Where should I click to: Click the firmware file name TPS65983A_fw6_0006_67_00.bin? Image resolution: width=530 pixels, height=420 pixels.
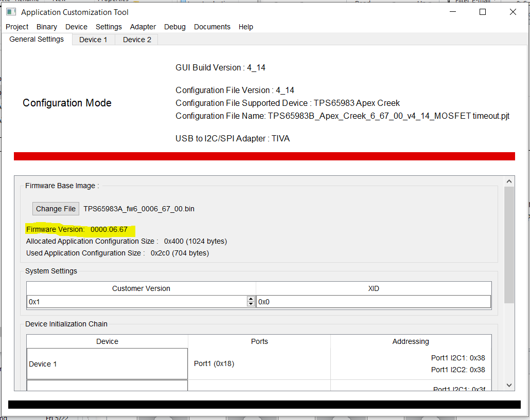(x=139, y=209)
